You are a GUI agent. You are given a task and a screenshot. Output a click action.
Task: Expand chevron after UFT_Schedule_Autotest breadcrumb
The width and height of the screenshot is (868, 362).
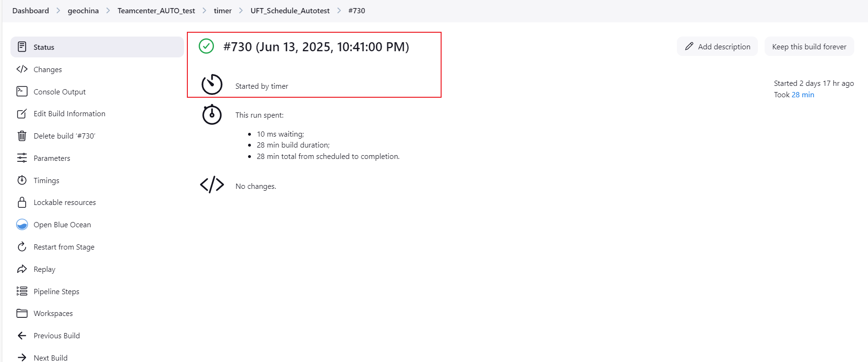(339, 10)
